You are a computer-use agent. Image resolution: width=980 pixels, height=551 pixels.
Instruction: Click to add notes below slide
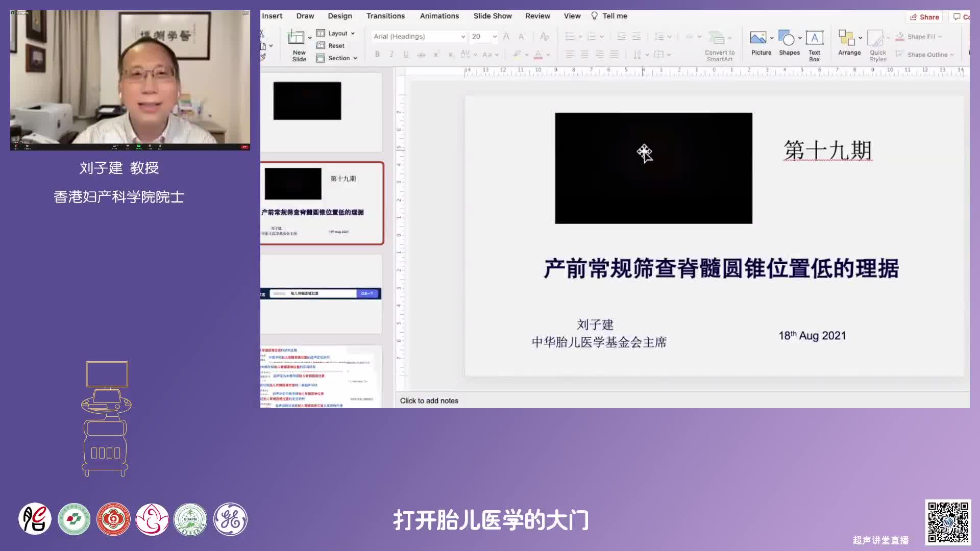tap(429, 400)
